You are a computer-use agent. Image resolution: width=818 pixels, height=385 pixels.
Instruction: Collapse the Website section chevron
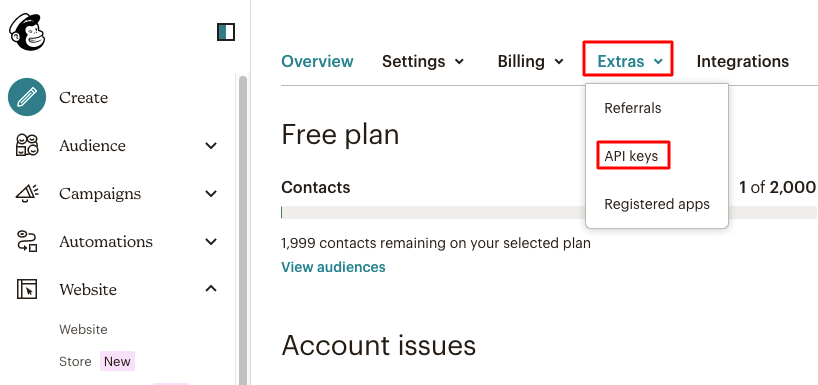(211, 288)
